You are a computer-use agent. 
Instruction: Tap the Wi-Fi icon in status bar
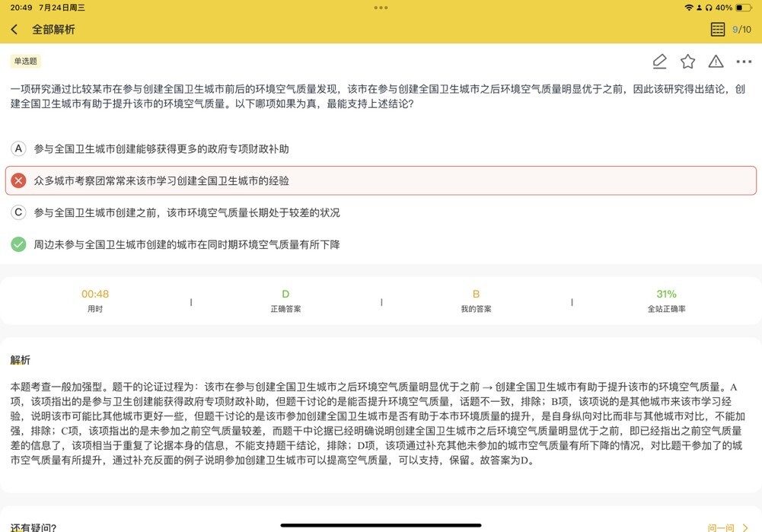pos(689,8)
